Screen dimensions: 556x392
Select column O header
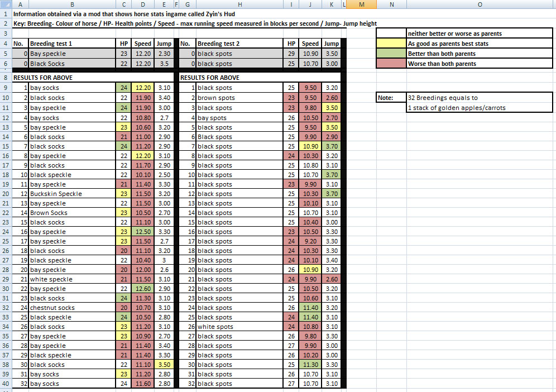click(x=480, y=4)
